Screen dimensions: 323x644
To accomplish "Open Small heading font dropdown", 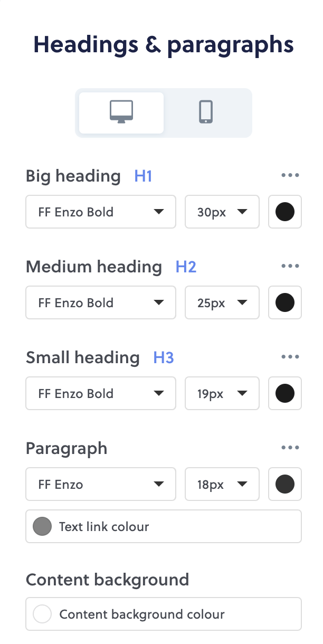I will [101, 393].
